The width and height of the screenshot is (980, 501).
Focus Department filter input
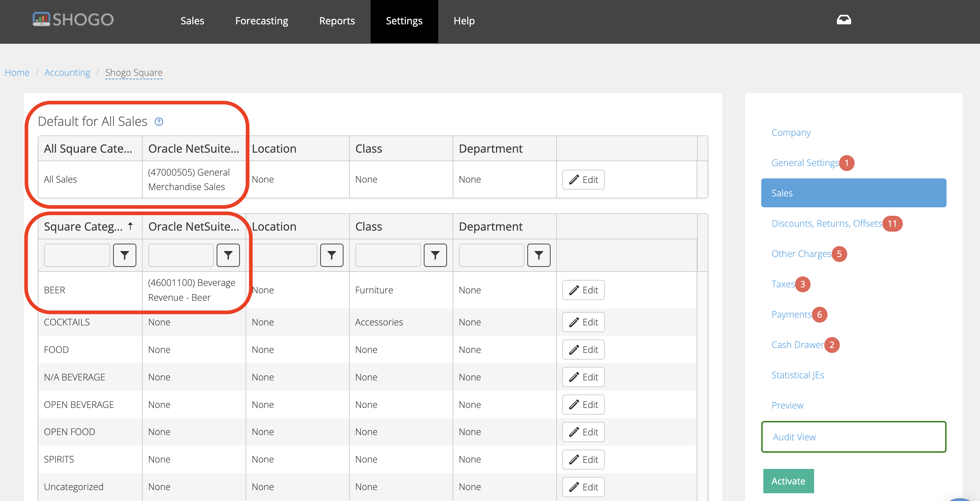point(491,255)
